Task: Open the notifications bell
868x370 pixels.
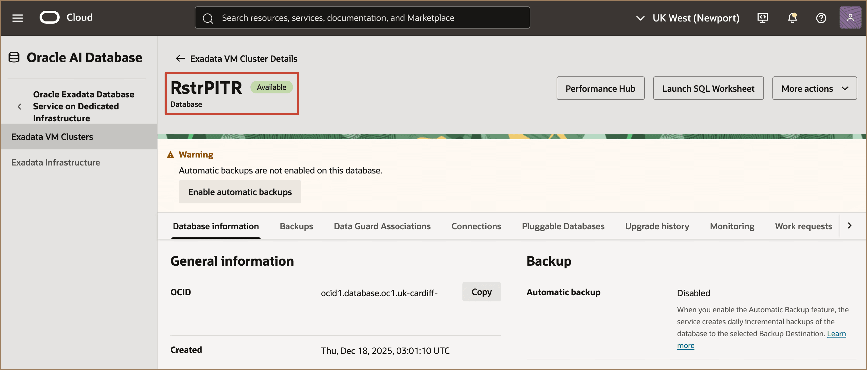Action: click(x=792, y=18)
